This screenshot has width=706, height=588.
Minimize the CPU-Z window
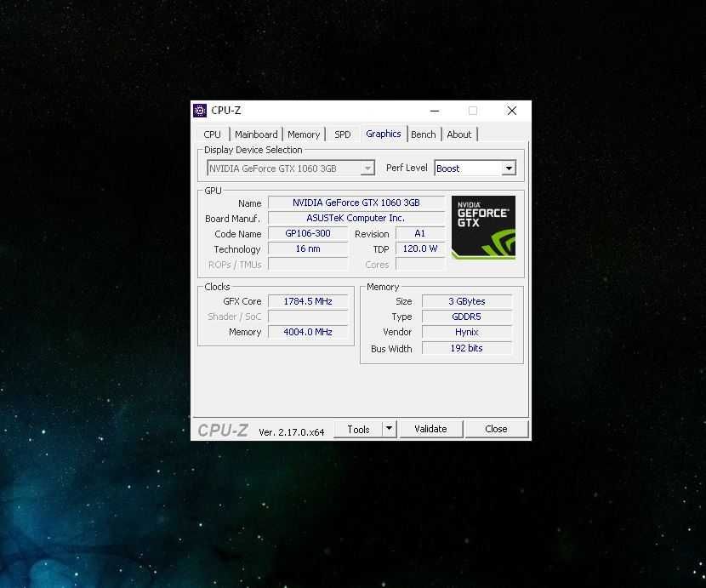[435, 111]
